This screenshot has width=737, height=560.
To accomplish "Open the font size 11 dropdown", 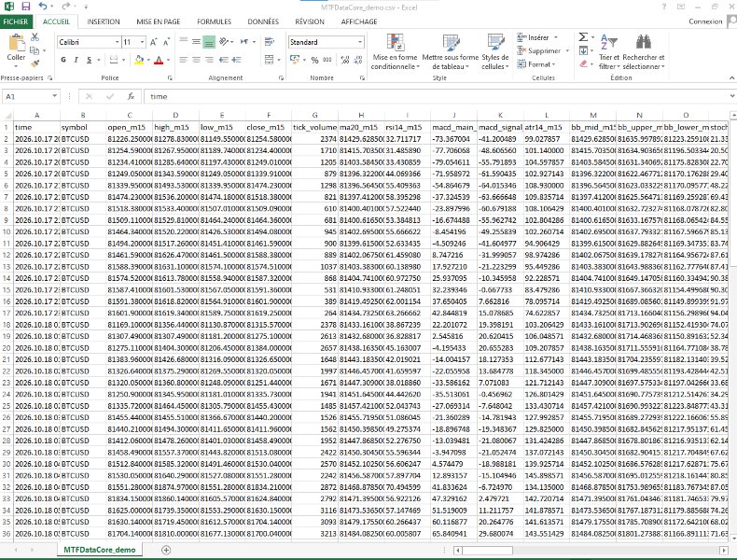I will coord(142,42).
